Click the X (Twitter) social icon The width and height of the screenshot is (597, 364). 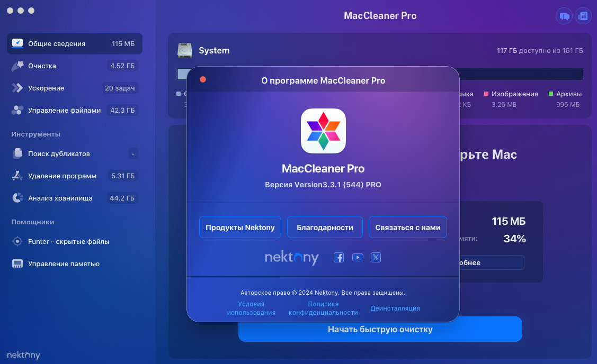(376, 258)
